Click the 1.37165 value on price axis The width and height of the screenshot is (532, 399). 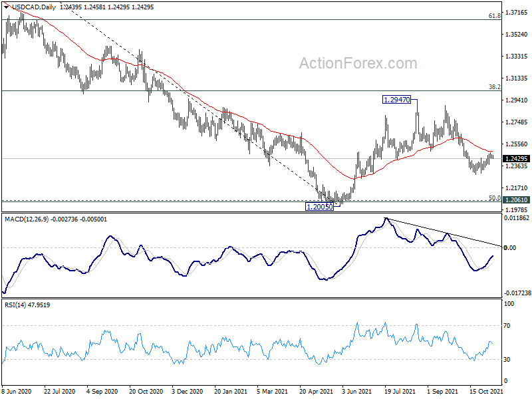(516, 13)
